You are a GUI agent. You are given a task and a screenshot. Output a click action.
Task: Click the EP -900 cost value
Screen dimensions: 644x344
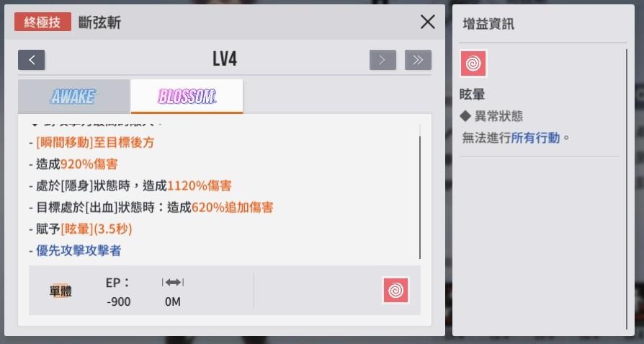pos(118,301)
